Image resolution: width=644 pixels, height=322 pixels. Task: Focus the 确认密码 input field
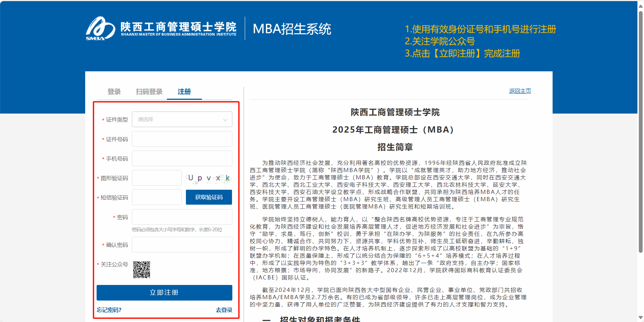pyautogui.click(x=182, y=245)
